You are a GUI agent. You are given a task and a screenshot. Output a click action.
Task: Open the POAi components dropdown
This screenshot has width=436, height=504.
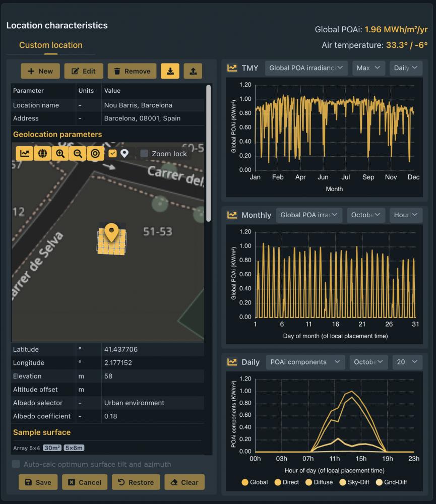[x=305, y=362]
